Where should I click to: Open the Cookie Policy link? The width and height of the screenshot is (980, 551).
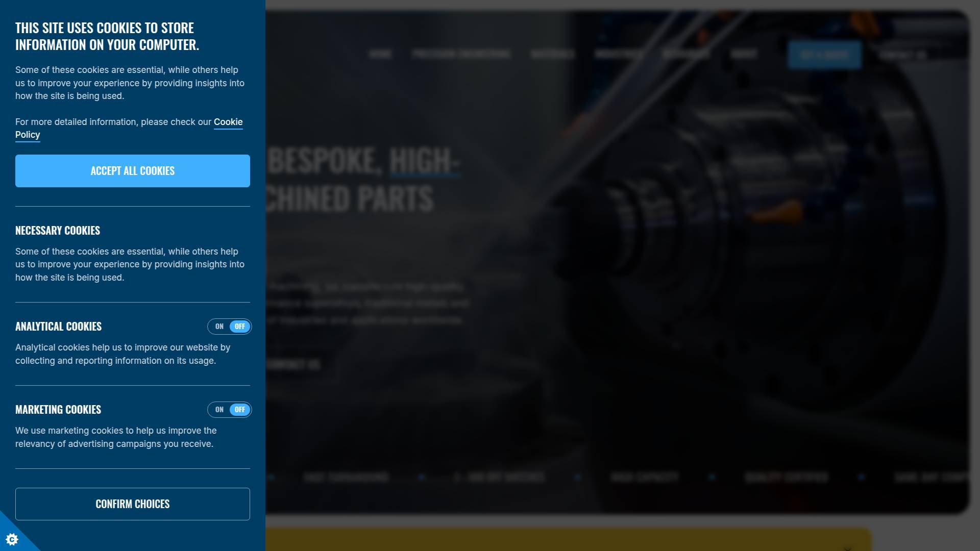click(x=228, y=122)
